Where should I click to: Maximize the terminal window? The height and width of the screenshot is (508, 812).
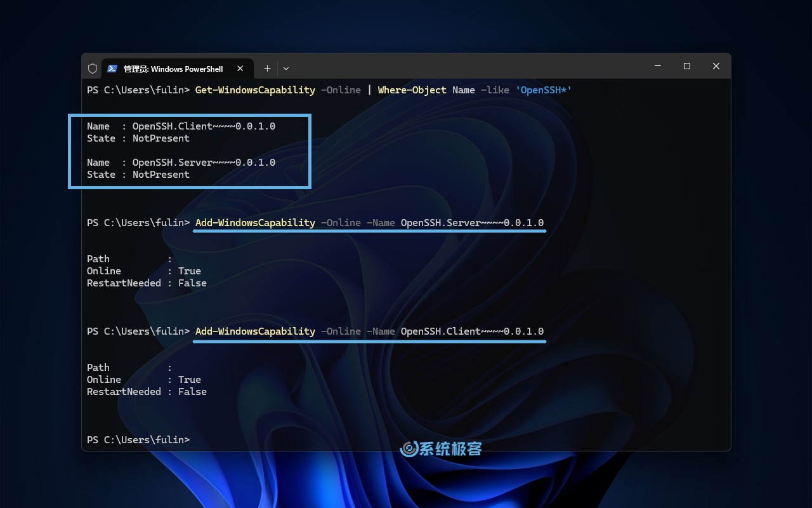coord(686,66)
